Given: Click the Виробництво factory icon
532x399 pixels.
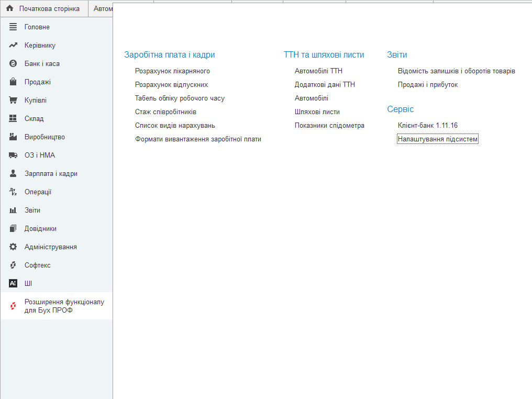Looking at the screenshot, I should tap(13, 137).
